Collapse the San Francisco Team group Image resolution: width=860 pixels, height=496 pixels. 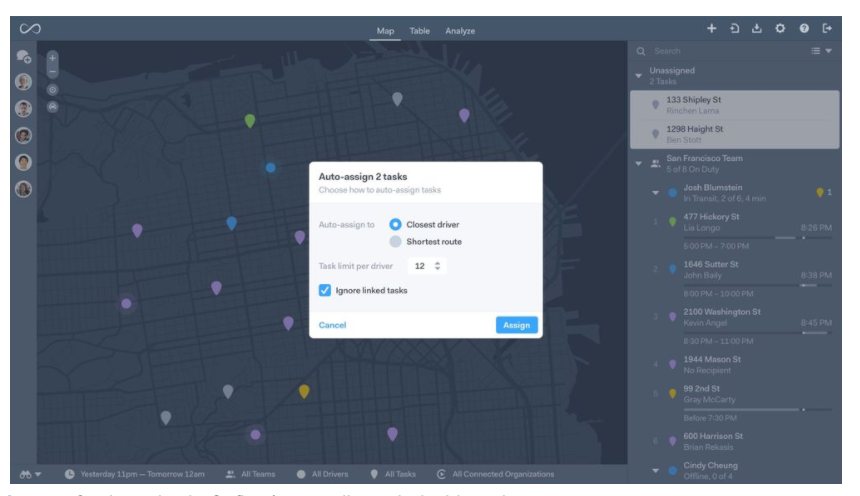point(638,164)
